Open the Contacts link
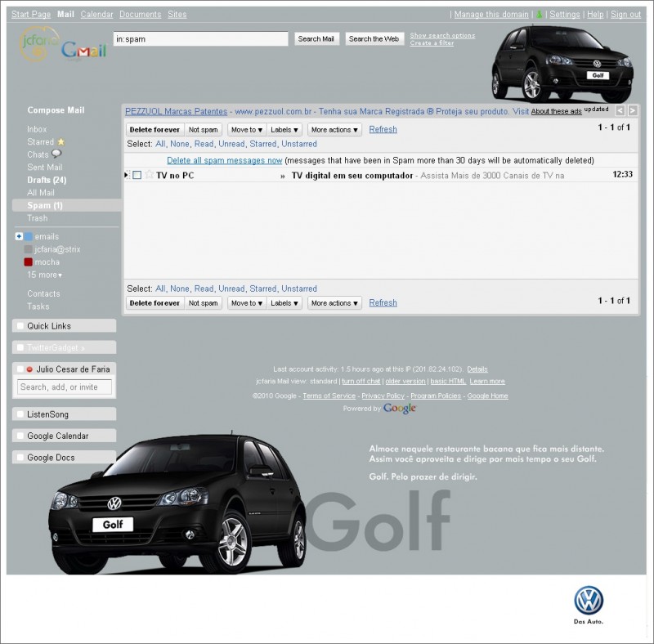Screen dimensions: 654x644 pos(44,293)
